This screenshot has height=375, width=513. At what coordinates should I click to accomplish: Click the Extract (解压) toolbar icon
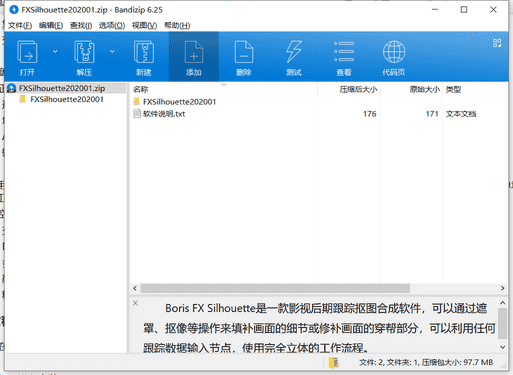point(84,52)
